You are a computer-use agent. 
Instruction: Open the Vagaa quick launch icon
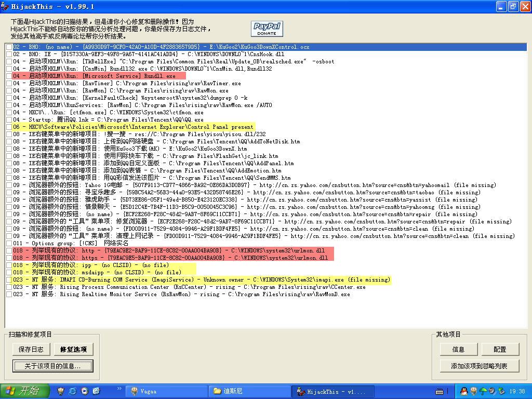61,391
